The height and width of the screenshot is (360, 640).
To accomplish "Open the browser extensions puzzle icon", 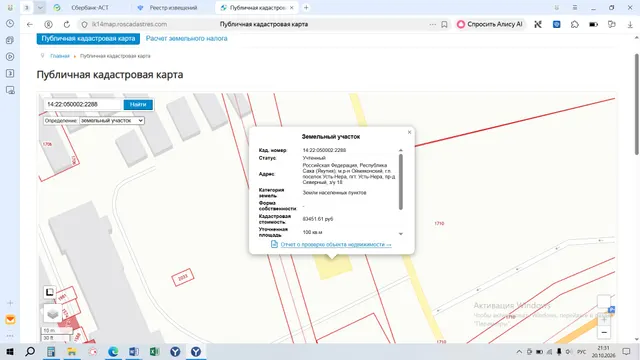I will pos(575,24).
